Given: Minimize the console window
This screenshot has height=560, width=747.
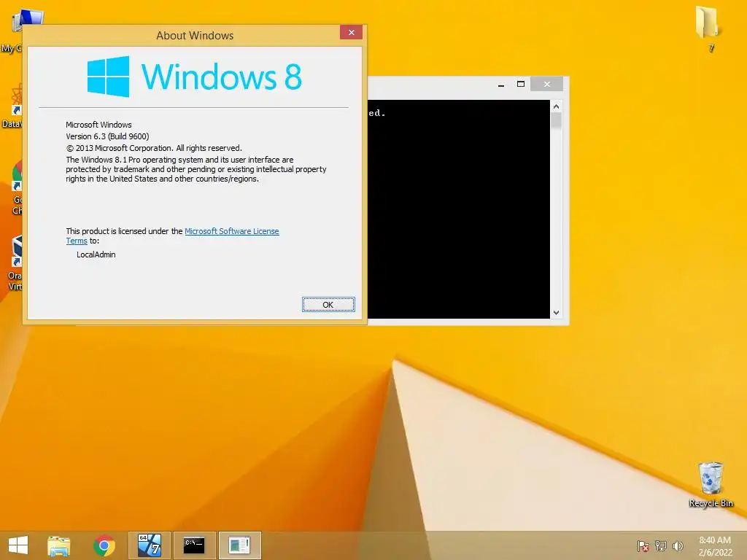Looking at the screenshot, I should 501,85.
